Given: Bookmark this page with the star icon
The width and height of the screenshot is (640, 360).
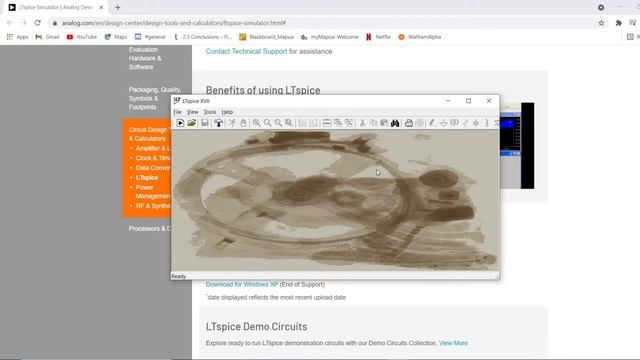Looking at the screenshot, I should pyautogui.click(x=601, y=23).
